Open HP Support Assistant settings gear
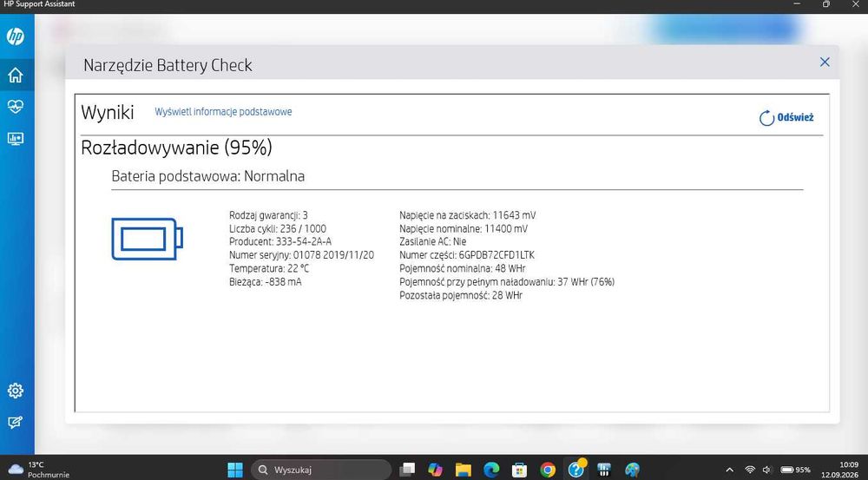 coord(16,391)
